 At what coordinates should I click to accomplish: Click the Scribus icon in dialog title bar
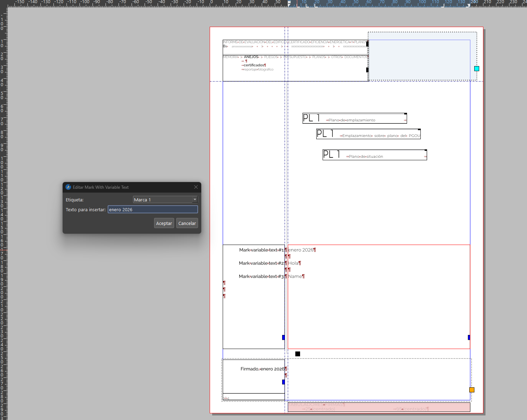(68, 187)
